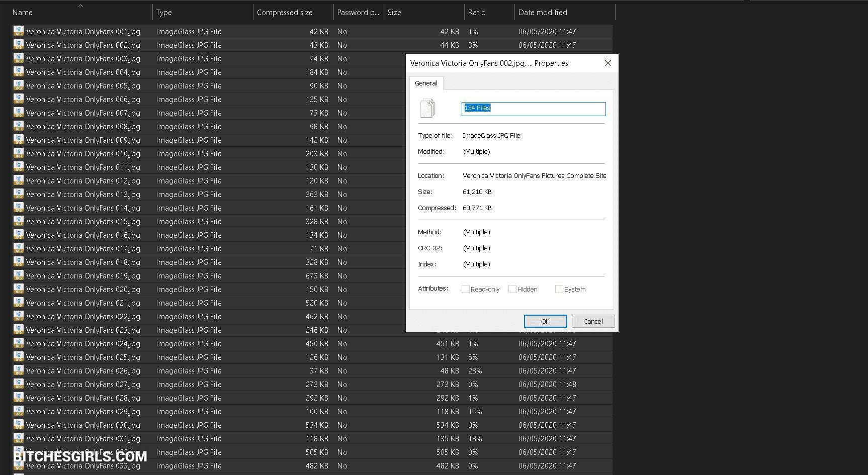Viewport: 868px width, 475px height.
Task: Close the Properties window with X
Action: (x=608, y=63)
